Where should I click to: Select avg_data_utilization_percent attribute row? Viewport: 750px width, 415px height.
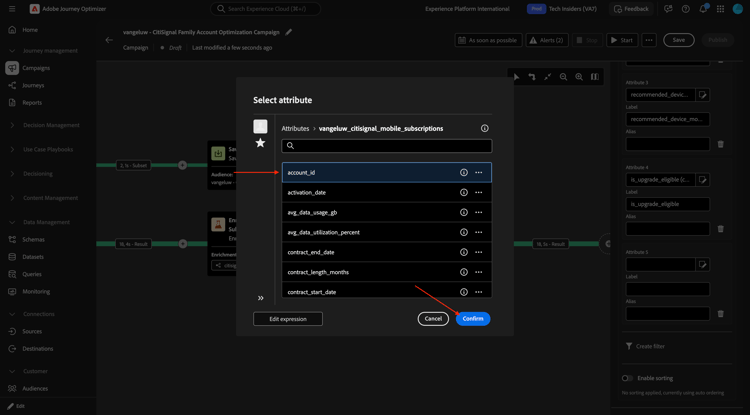click(386, 232)
